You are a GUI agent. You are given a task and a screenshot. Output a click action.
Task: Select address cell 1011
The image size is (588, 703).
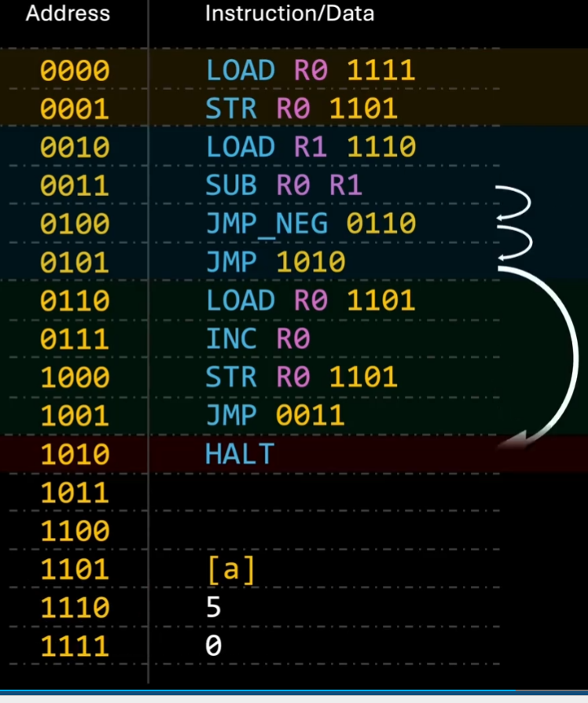75,493
